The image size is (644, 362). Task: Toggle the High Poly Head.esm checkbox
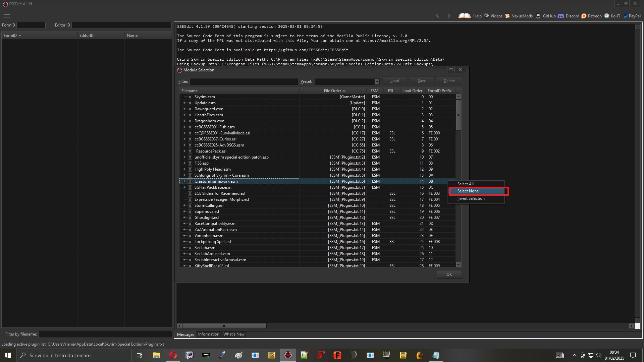click(x=190, y=169)
